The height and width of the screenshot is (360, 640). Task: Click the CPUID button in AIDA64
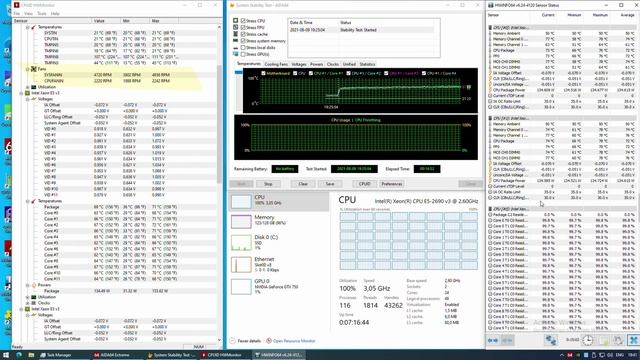click(x=364, y=184)
